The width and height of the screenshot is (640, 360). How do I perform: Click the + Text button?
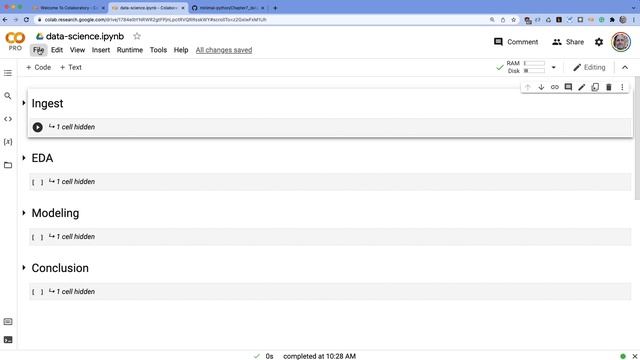(x=71, y=67)
